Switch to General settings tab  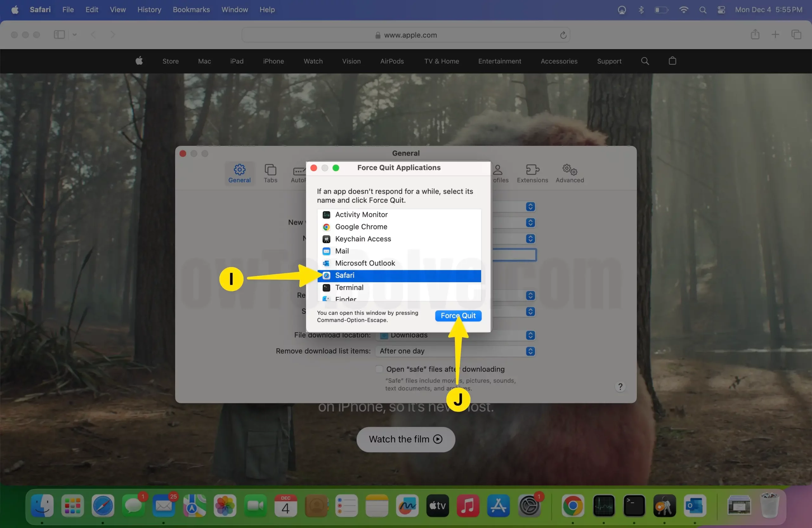pos(239,173)
